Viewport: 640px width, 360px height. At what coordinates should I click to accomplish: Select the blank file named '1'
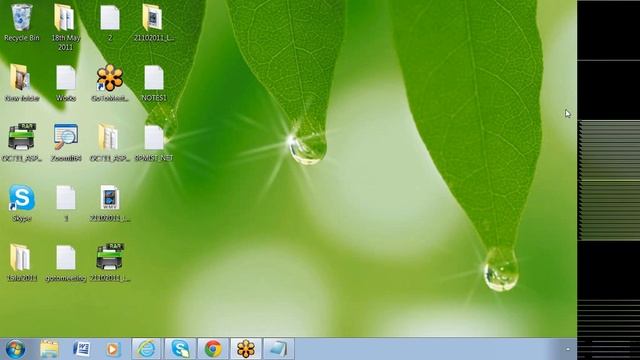pos(66,203)
